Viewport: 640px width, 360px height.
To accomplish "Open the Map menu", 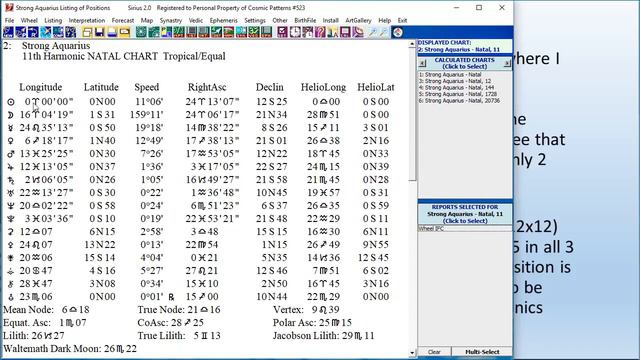I will click(x=147, y=20).
